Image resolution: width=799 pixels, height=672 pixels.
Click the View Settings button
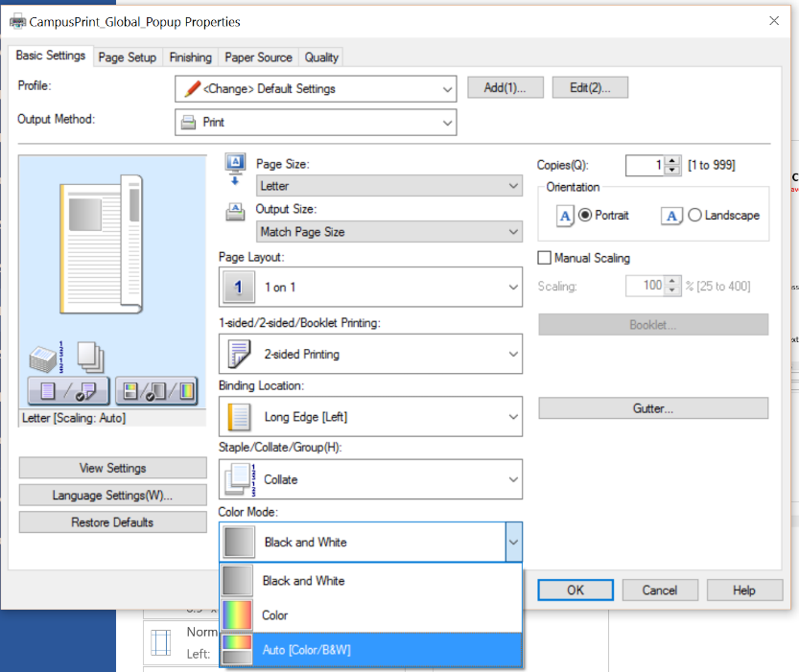click(112, 468)
